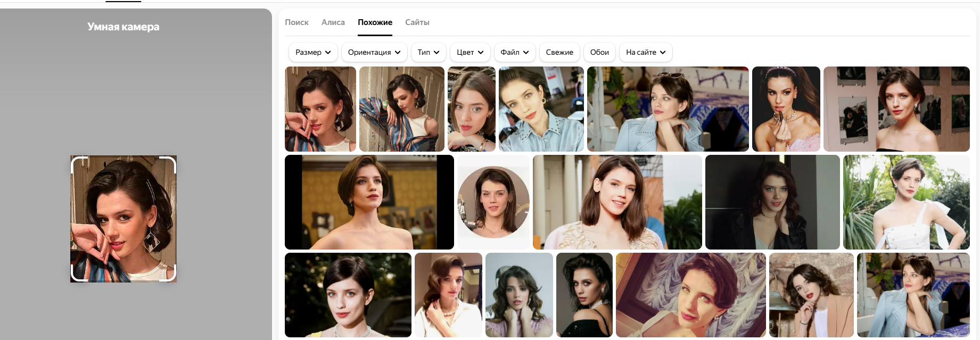This screenshot has height=340, width=980.
Task: Open the dark portrait in black jacket
Action: [772, 202]
